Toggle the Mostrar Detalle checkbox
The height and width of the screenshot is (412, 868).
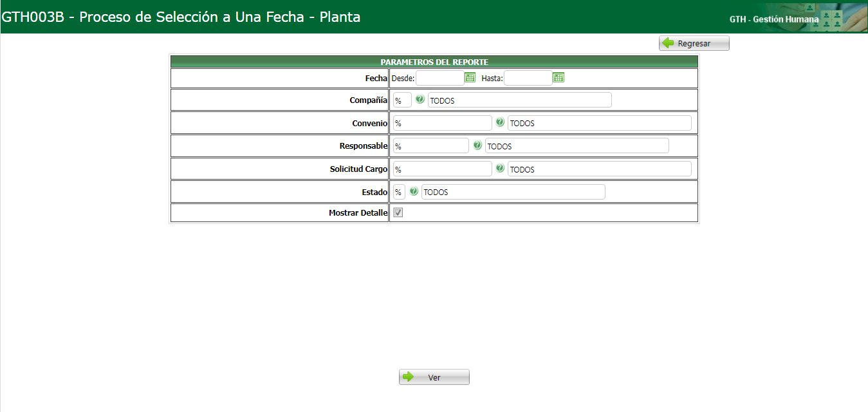tap(398, 212)
